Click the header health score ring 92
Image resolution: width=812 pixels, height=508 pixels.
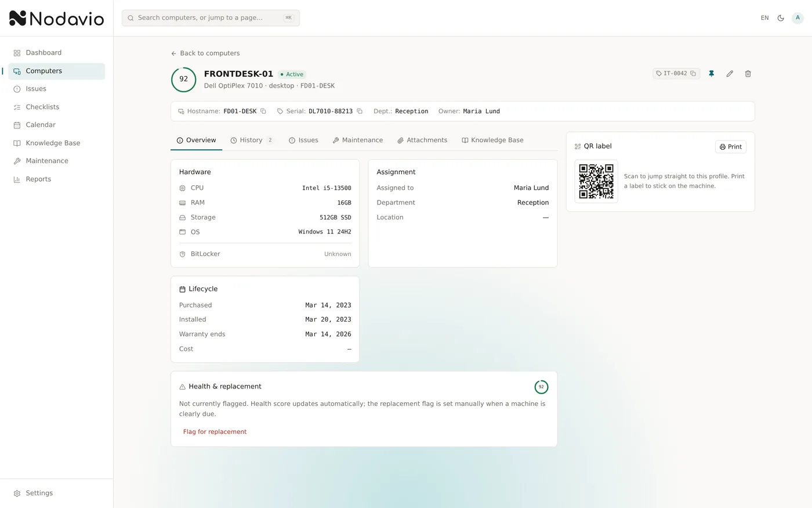(183, 80)
